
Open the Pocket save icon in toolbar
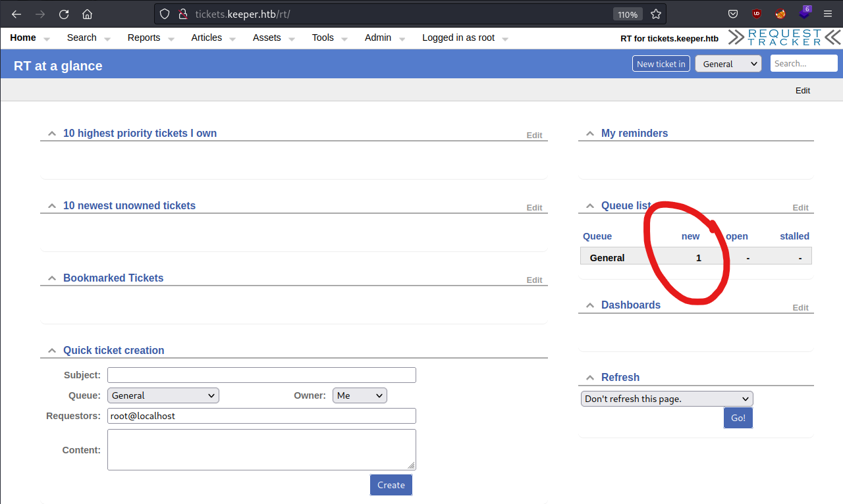tap(732, 14)
